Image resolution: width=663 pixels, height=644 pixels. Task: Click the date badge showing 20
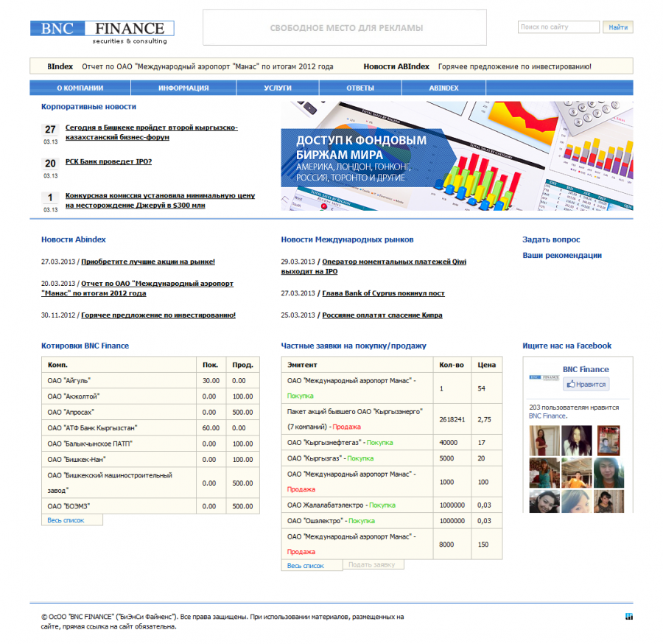[x=50, y=164]
